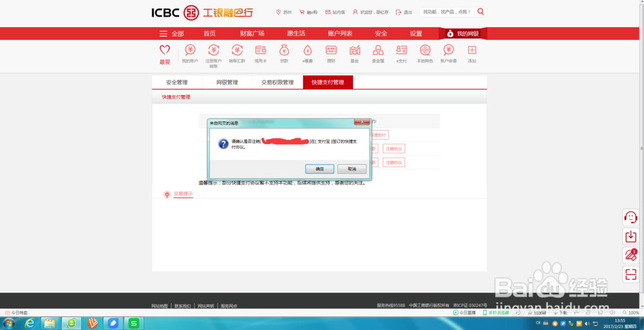Open 基金 chart icon

tap(354, 50)
